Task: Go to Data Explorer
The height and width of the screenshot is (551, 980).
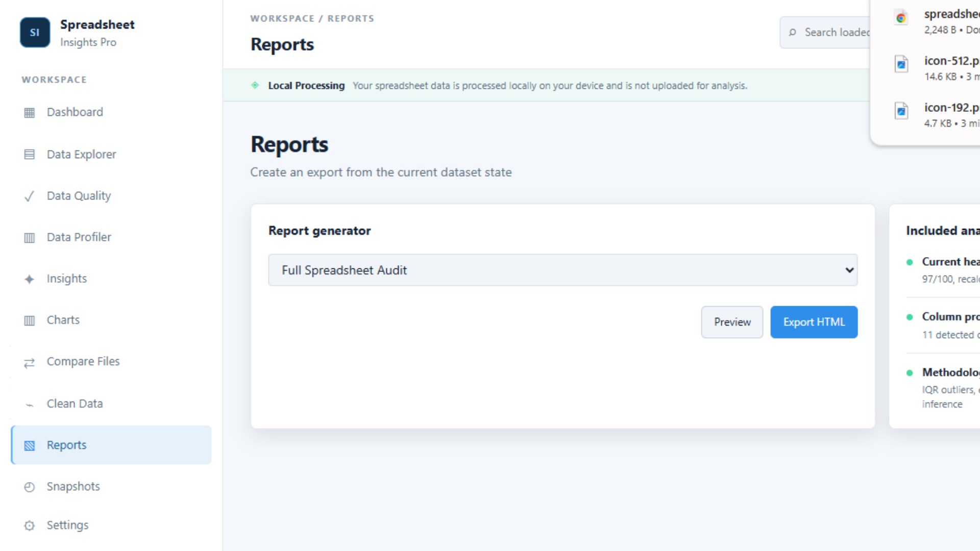Action: (x=111, y=154)
